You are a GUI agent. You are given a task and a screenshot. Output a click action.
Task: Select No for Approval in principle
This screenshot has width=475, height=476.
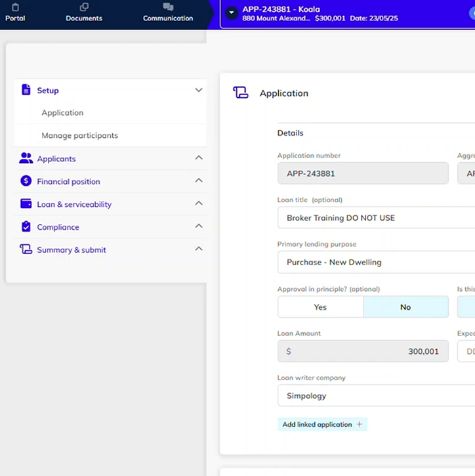[x=405, y=307]
